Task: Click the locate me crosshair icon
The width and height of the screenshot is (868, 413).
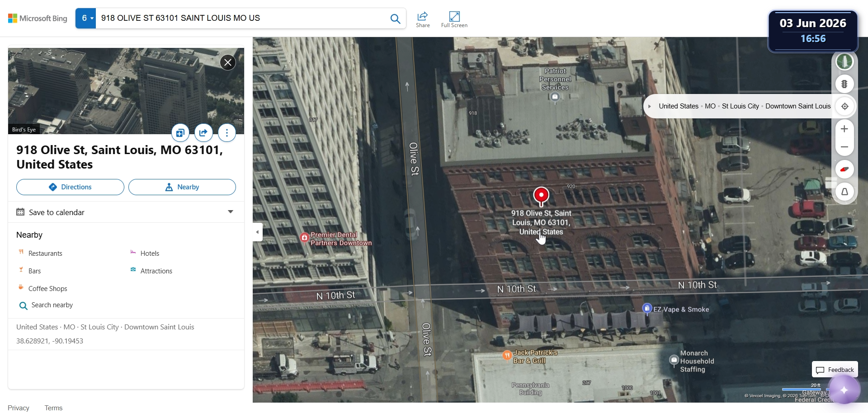Action: click(x=844, y=107)
